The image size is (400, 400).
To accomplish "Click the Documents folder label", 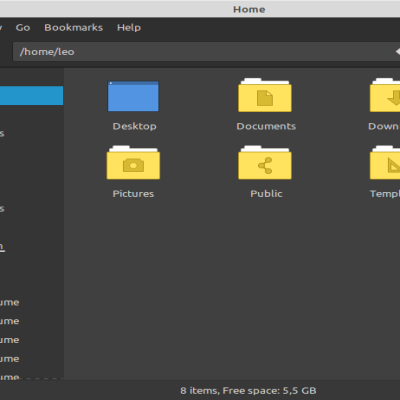I will point(266,126).
